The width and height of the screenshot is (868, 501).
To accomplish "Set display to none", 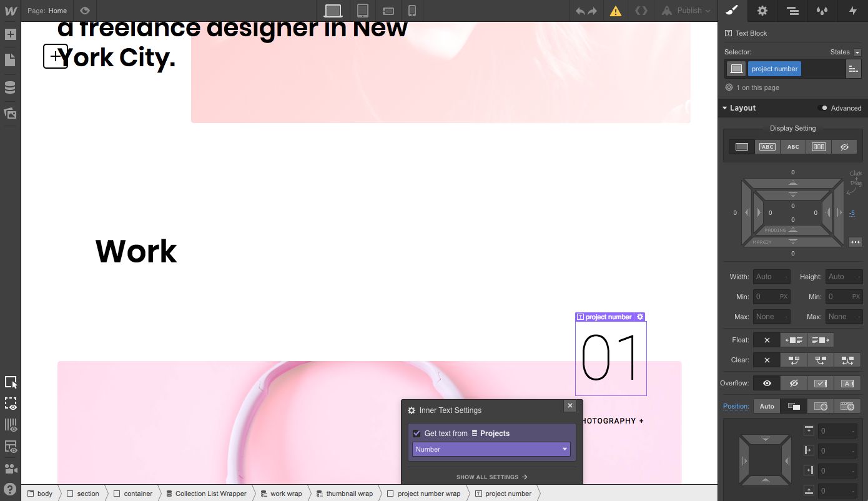I will (x=844, y=147).
